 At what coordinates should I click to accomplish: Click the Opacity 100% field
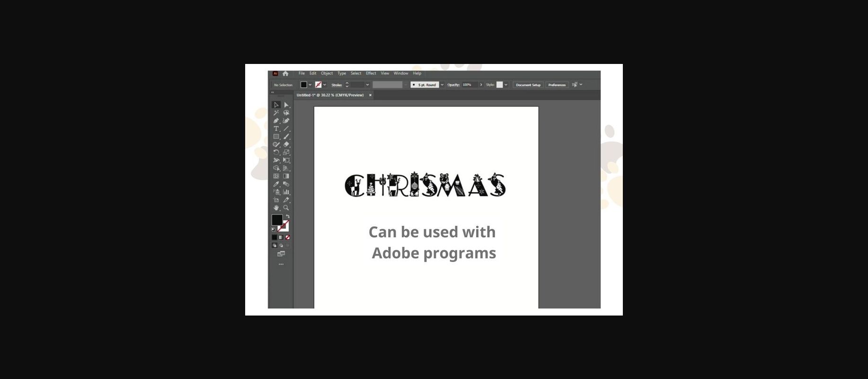(470, 85)
